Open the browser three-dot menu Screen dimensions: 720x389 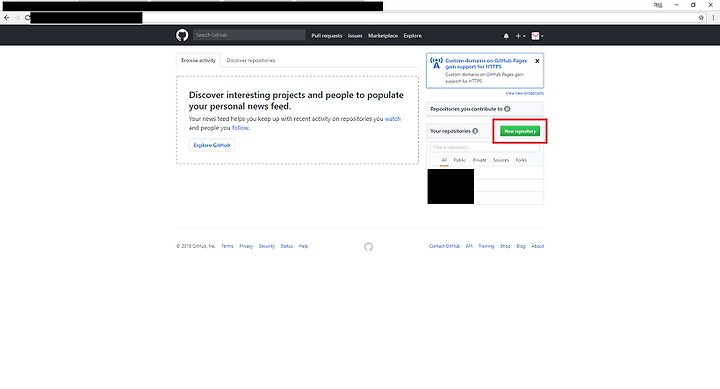click(x=713, y=17)
